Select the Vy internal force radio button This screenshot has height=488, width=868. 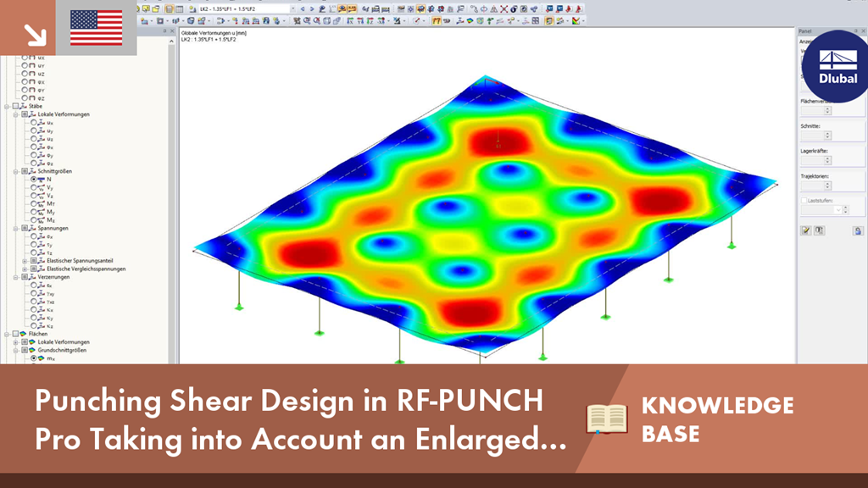pyautogui.click(x=34, y=187)
